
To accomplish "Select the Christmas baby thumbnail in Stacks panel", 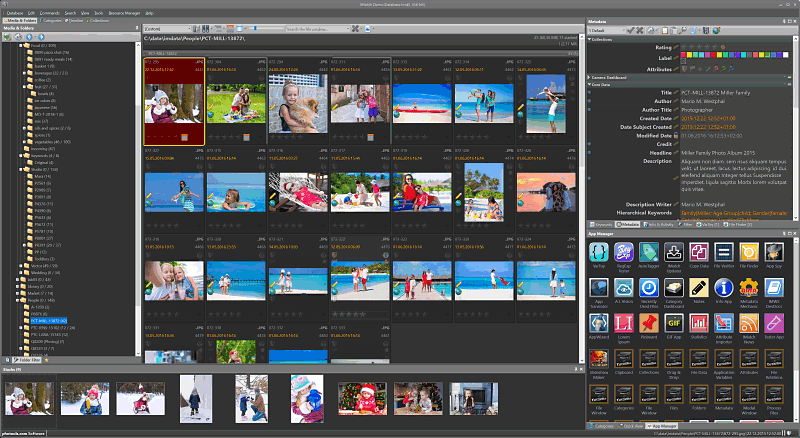I will point(362,398).
